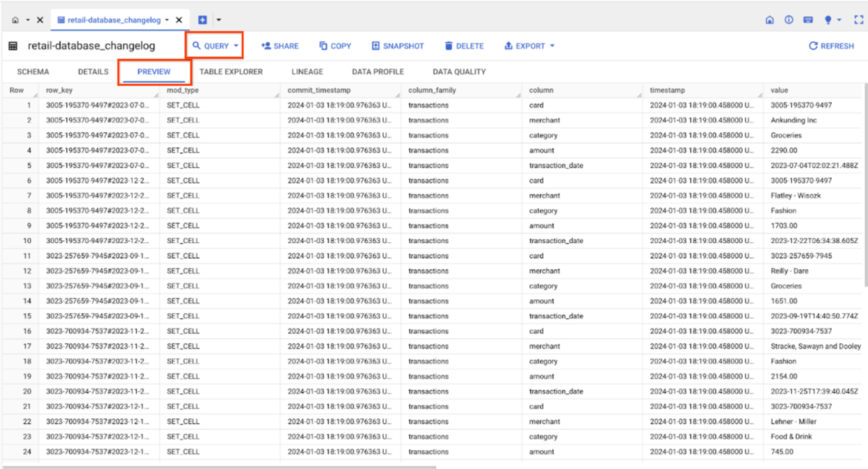Open dropdown arrow next to new tab button
Viewport: 868px width, 469px height.
click(x=219, y=20)
